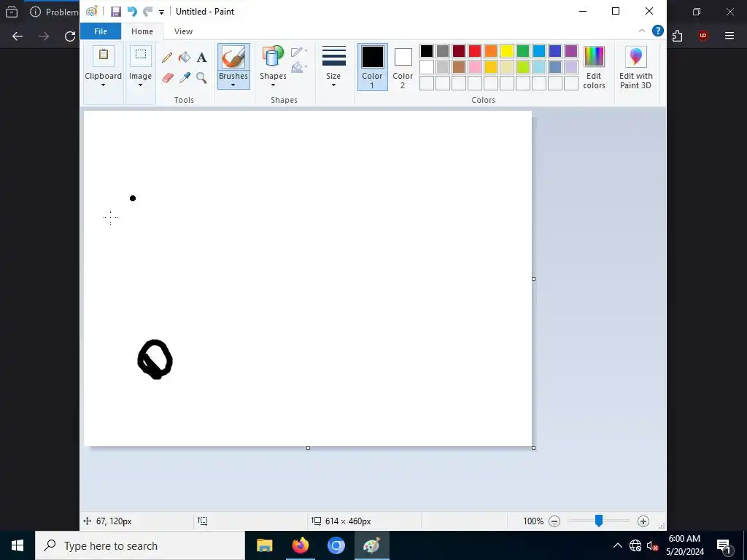Open Customize Quick Access Toolbar dropdown
This screenshot has width=747, height=560.
pyautogui.click(x=161, y=12)
